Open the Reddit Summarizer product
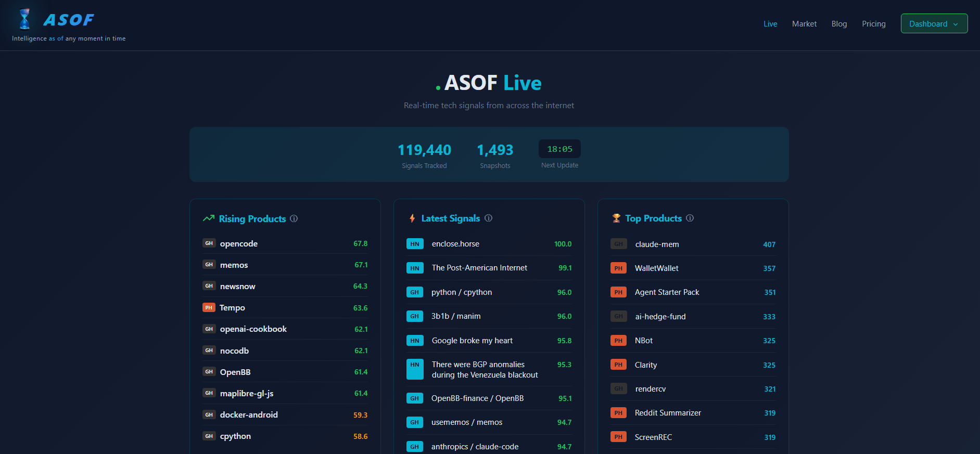The height and width of the screenshot is (454, 980). pyautogui.click(x=668, y=413)
